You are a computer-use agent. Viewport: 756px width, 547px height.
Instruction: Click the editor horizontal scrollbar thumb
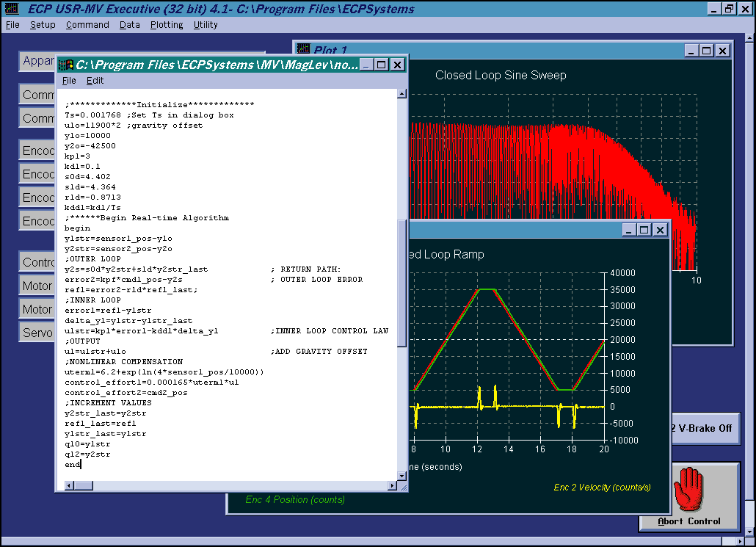(x=84, y=486)
